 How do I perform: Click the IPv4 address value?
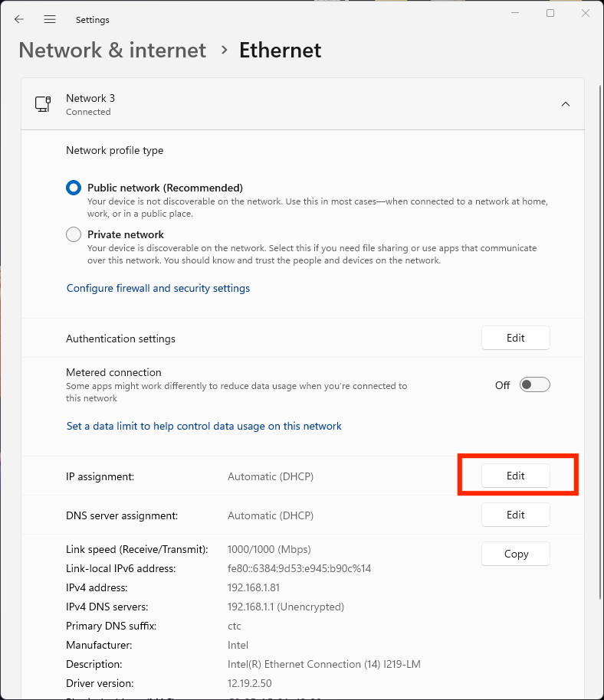click(x=254, y=587)
